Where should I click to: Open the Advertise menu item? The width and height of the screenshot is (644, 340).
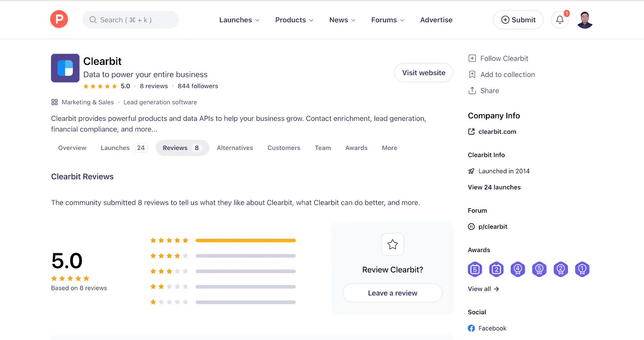coord(436,20)
